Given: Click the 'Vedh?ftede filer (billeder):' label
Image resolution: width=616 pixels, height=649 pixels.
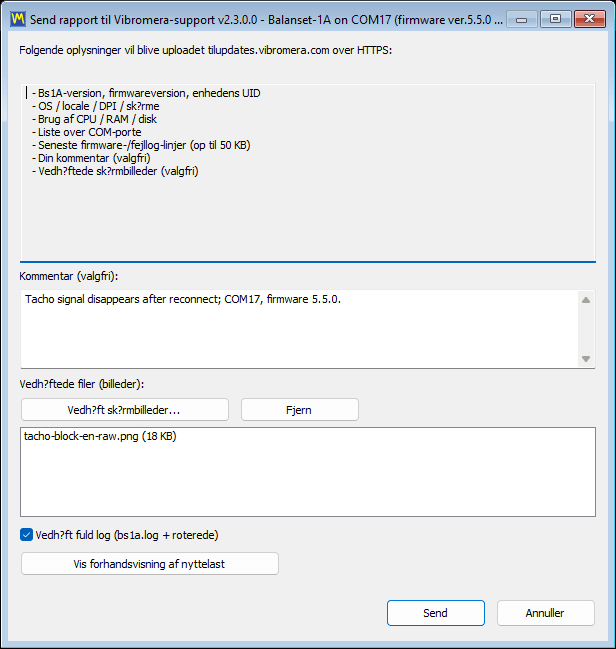Looking at the screenshot, I should 82,384.
